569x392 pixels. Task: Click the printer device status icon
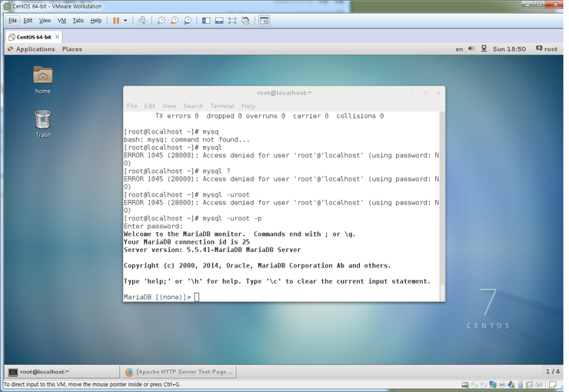tap(502, 385)
